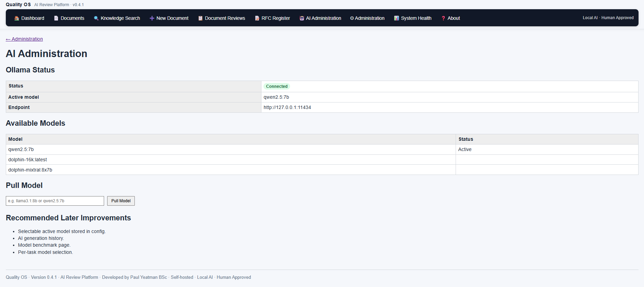Click the AI Administration robot icon
This screenshot has height=287, width=644.
302,18
